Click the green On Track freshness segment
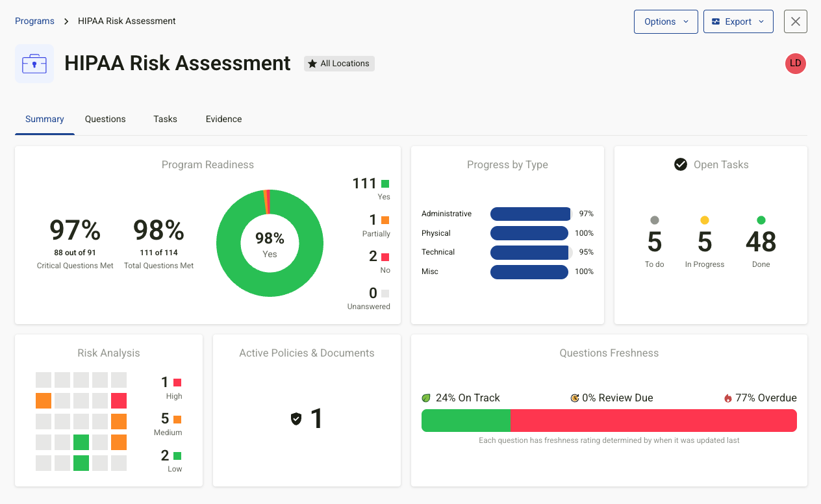 466,421
